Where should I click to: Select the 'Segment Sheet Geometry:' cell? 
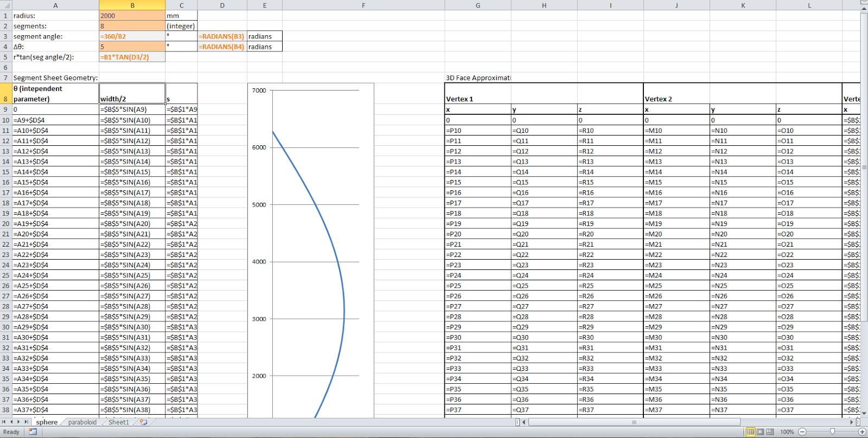point(55,78)
